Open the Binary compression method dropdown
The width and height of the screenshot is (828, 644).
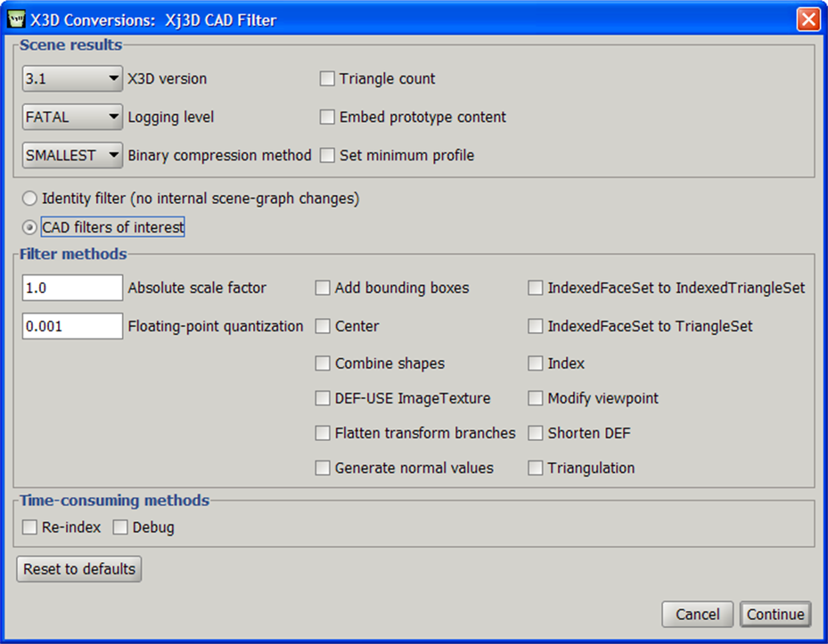coord(72,155)
